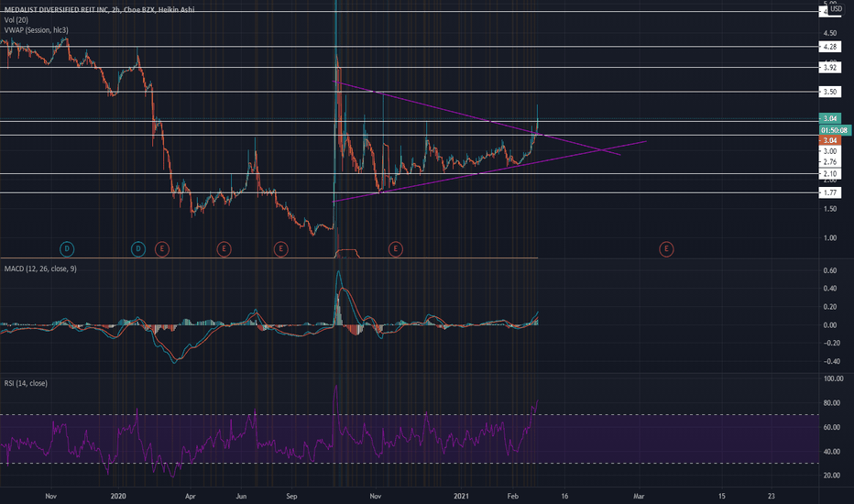Click the Apr label on time axis

190,496
